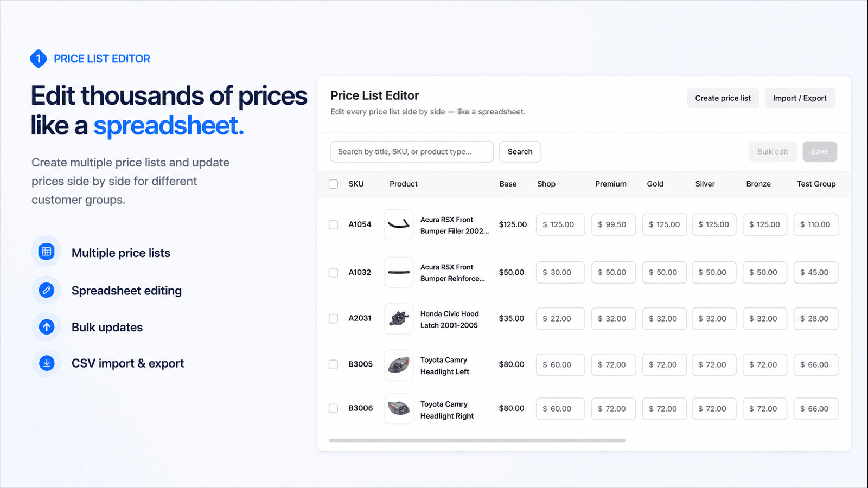The height and width of the screenshot is (488, 868).
Task: Focus the search by title or SKU field
Action: (412, 152)
